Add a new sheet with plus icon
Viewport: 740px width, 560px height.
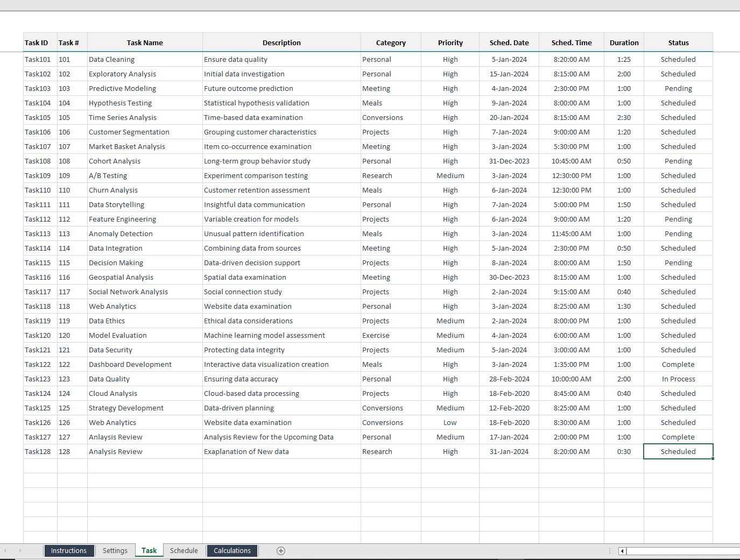280,550
